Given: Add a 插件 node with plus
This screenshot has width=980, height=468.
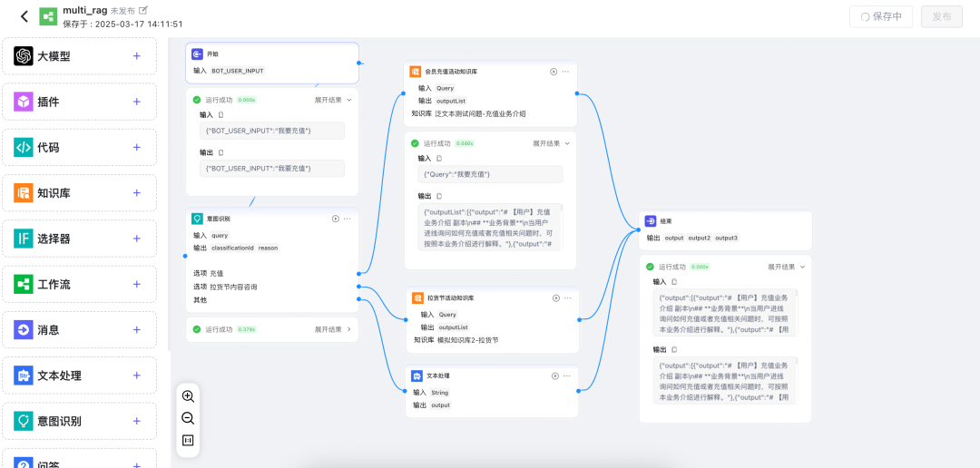Looking at the screenshot, I should point(137,102).
